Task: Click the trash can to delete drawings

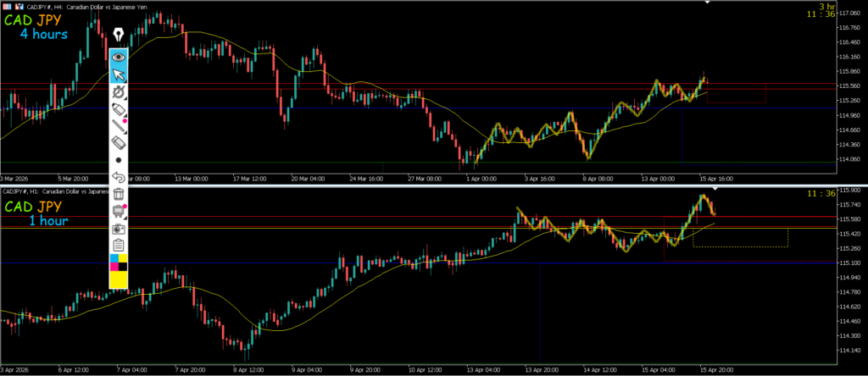Action: click(119, 195)
